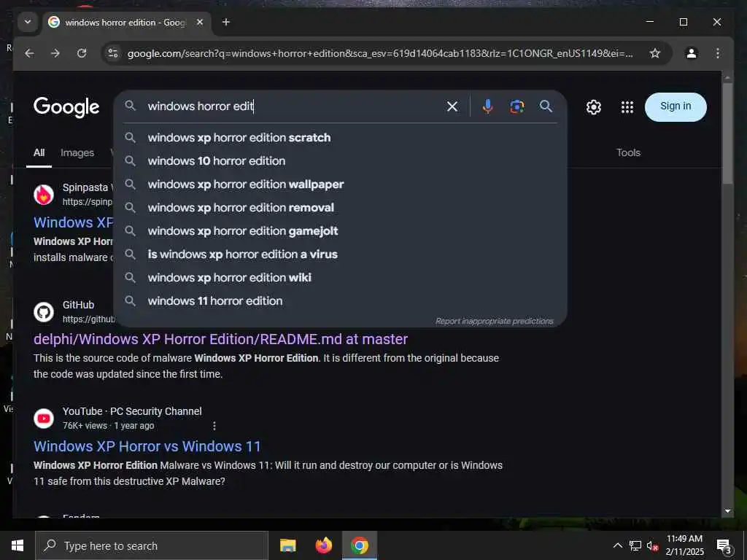Select suggestion 'windows 10 horror edition'
The image size is (747, 560).
tap(340, 161)
